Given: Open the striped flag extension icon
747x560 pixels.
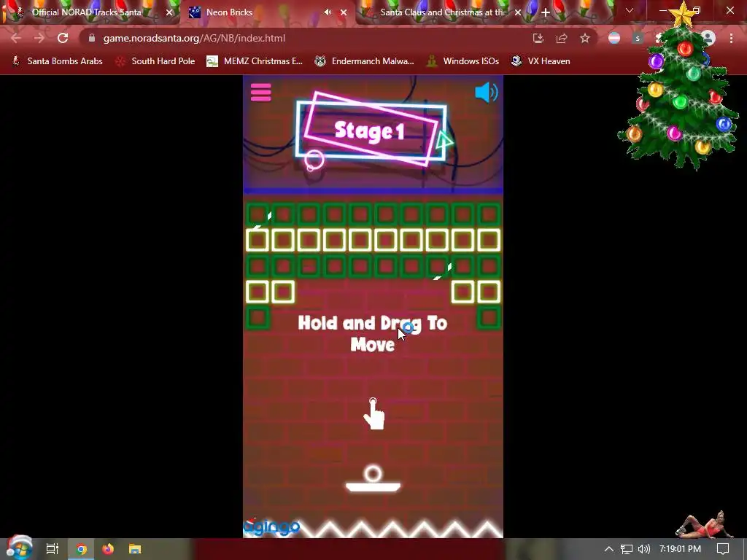Looking at the screenshot, I should coord(614,38).
